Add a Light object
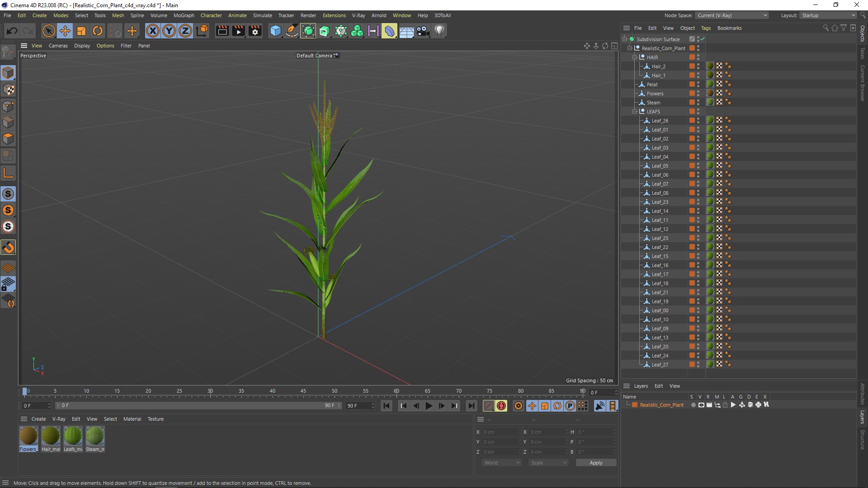The image size is (868, 488). [439, 31]
